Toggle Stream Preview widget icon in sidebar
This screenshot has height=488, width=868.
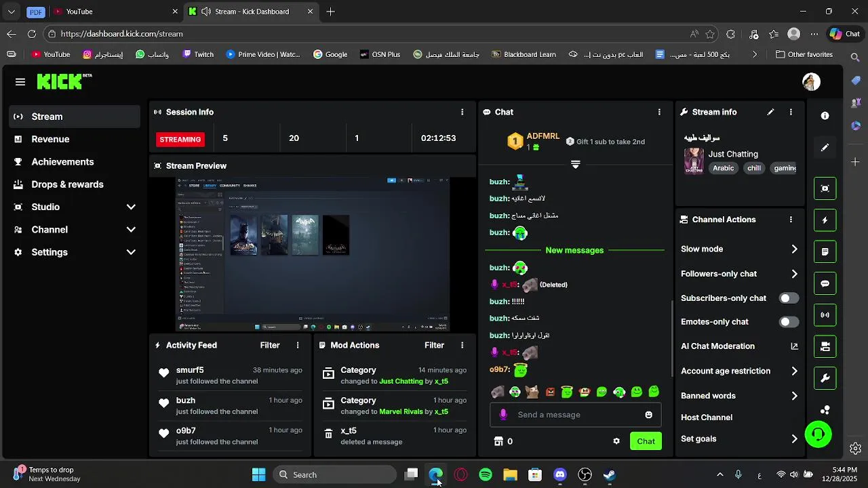pos(825,188)
